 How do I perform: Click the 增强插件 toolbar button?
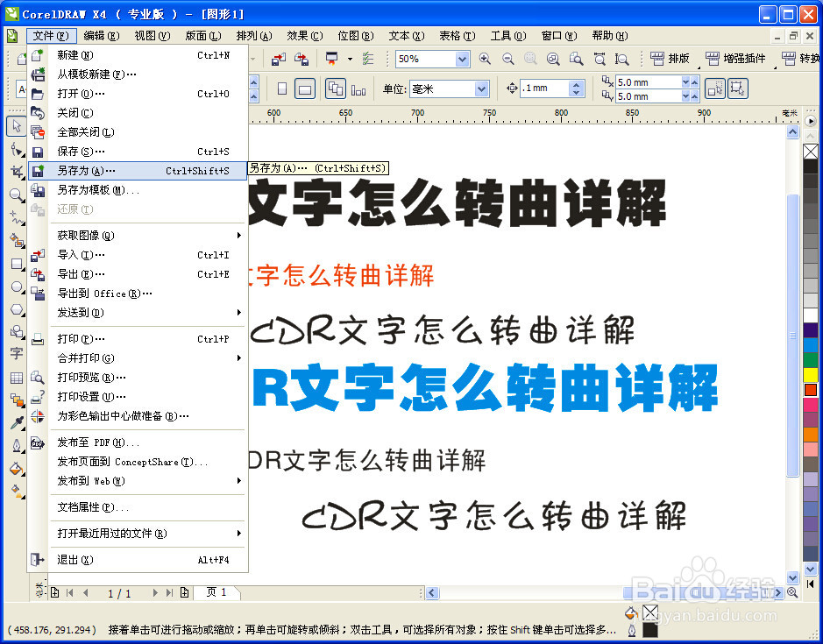coord(736,58)
